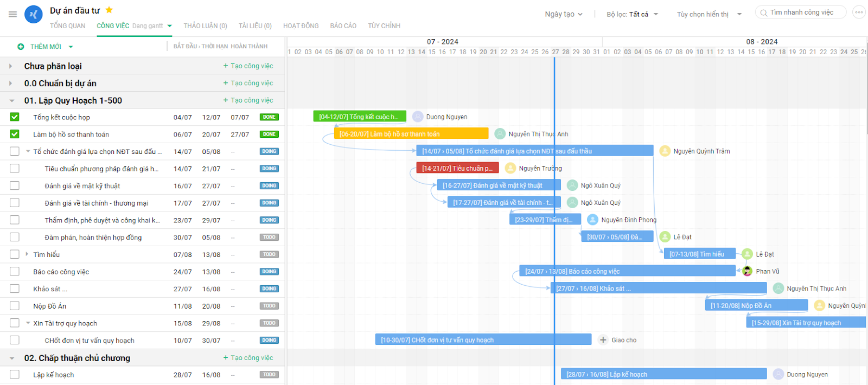This screenshot has height=385, width=868.
Task: Switch to the TÙY CHỈNH tab
Action: (384, 25)
